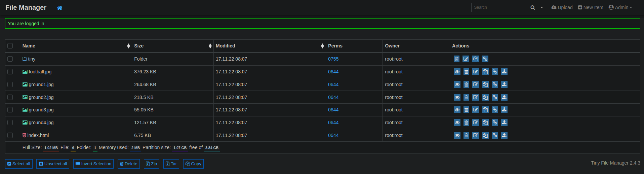Delete ground1.jpg using its trash icon
The height and width of the screenshot is (174, 644).
(x=466, y=84)
